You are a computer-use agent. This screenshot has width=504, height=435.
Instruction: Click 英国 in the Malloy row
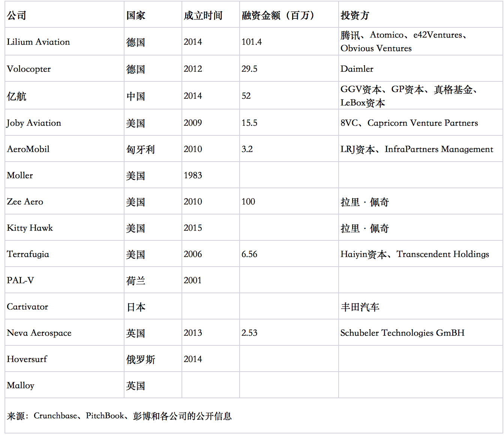136,386
